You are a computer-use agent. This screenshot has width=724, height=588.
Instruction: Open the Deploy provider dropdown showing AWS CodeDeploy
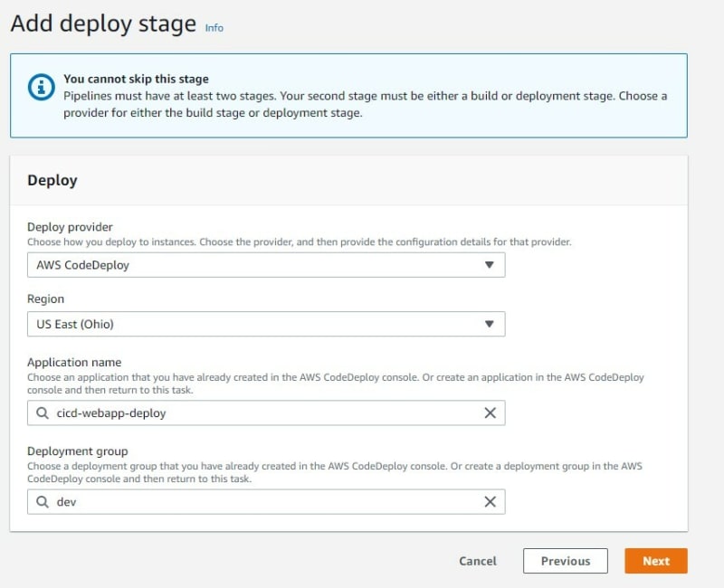coord(266,265)
